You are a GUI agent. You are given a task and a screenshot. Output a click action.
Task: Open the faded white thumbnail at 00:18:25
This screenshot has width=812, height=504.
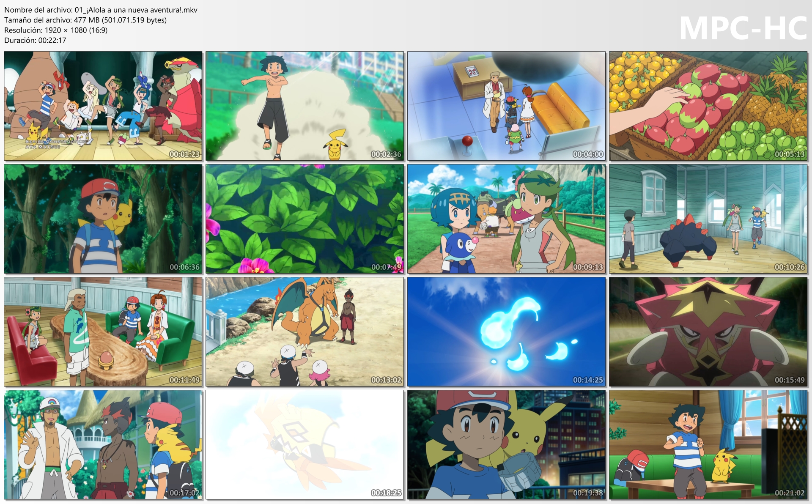[x=305, y=445]
